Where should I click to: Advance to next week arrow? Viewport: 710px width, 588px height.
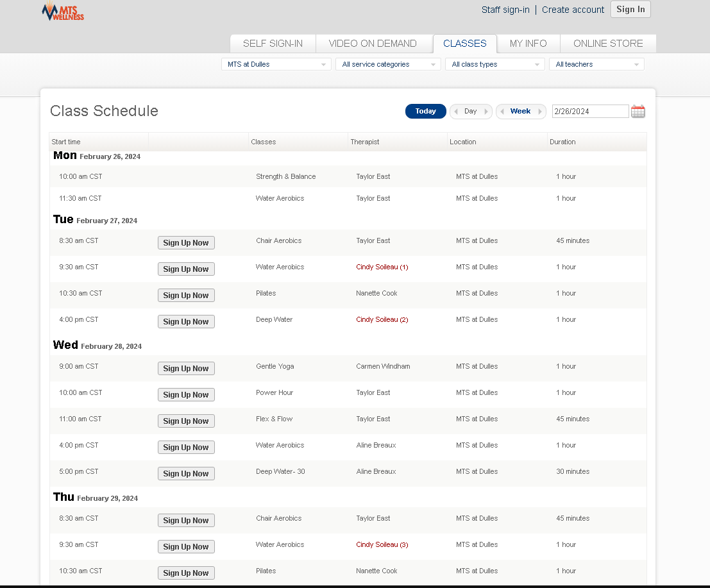click(x=540, y=112)
